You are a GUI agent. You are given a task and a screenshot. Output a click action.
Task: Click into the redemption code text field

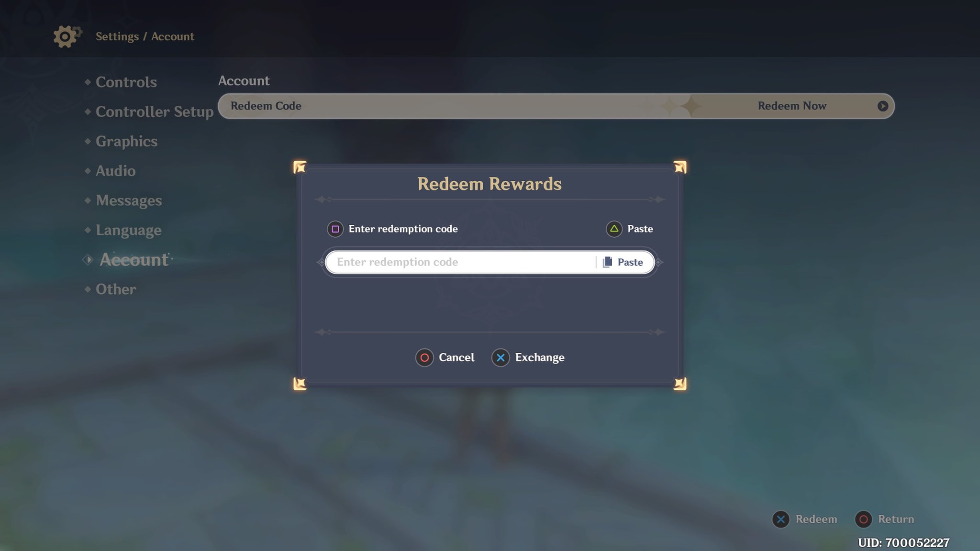point(459,262)
